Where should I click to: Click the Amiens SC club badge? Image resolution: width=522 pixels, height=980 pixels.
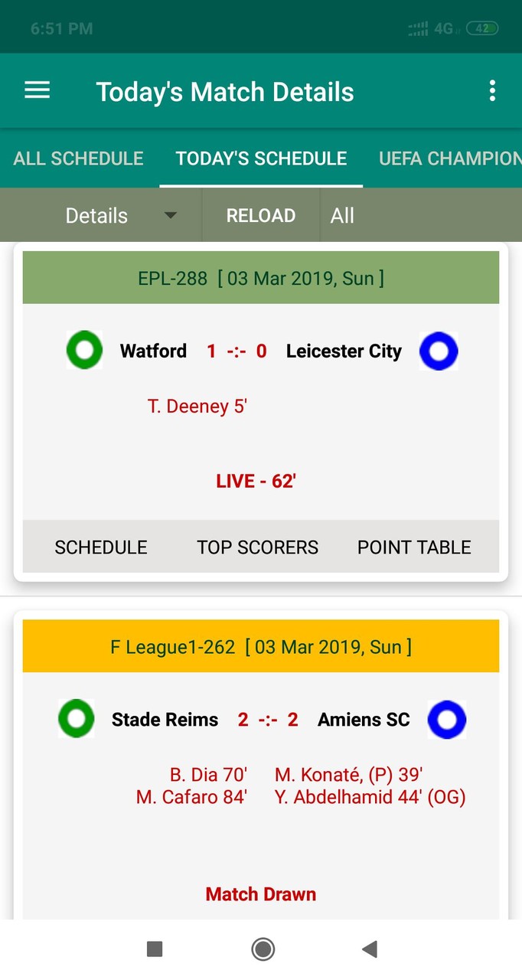(x=447, y=719)
